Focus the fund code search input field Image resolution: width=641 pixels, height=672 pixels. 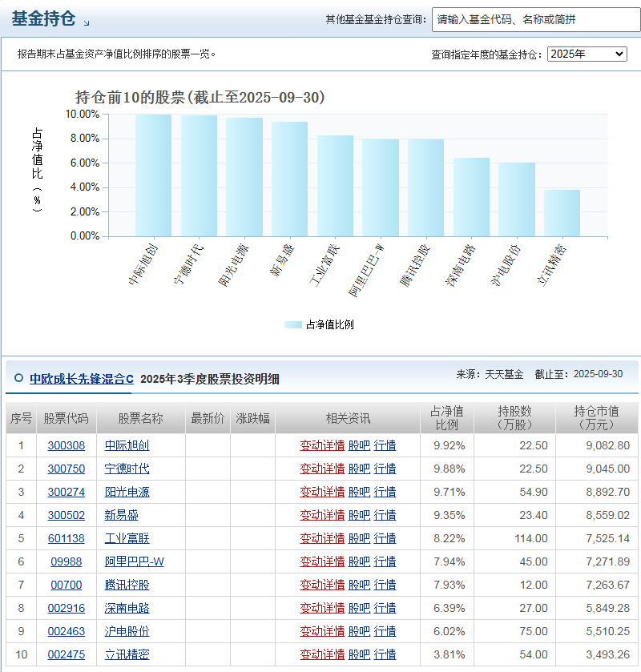pyautogui.click(x=536, y=19)
